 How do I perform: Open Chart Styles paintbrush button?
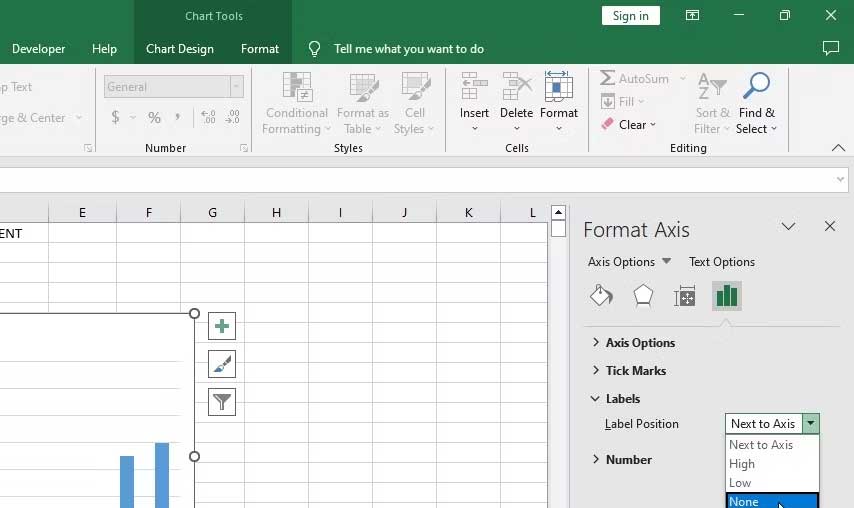(x=222, y=364)
